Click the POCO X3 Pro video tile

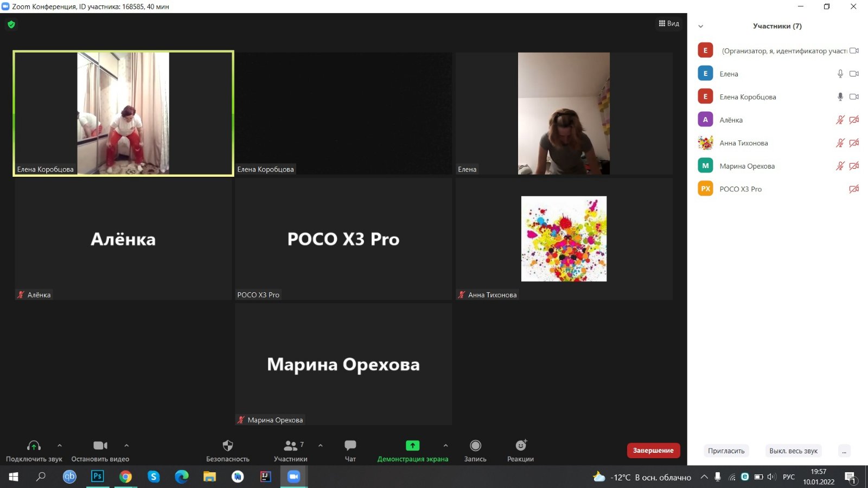(x=343, y=239)
